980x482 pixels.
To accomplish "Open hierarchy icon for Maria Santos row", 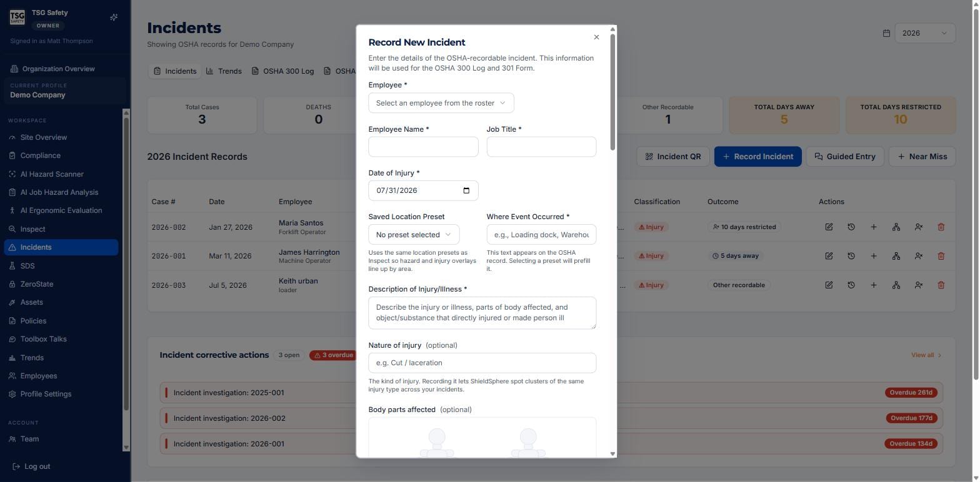I will pos(896,227).
